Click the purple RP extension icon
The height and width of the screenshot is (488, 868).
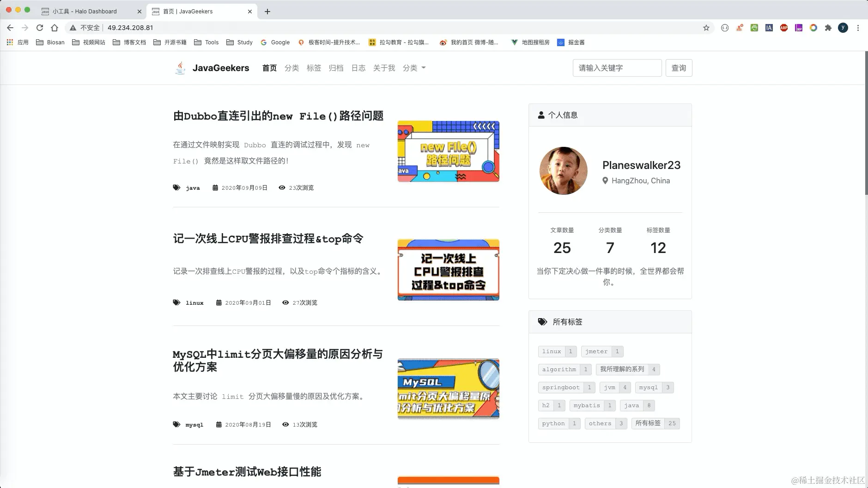pos(798,28)
